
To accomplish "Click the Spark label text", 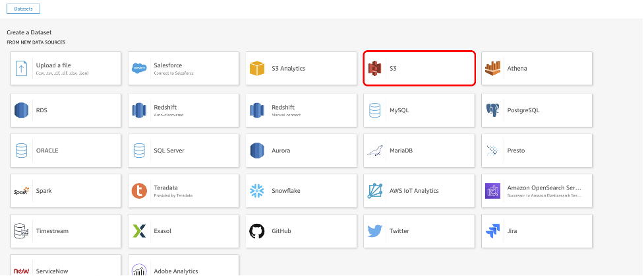I will (44, 191).
